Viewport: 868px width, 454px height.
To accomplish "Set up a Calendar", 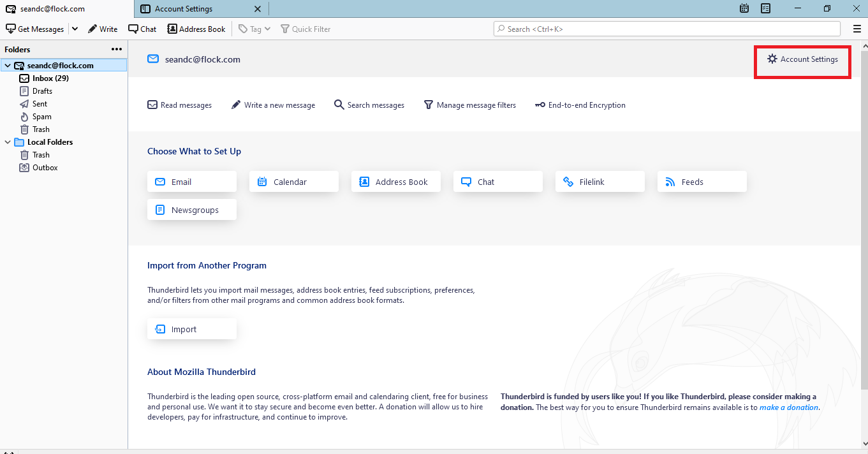I will 294,182.
